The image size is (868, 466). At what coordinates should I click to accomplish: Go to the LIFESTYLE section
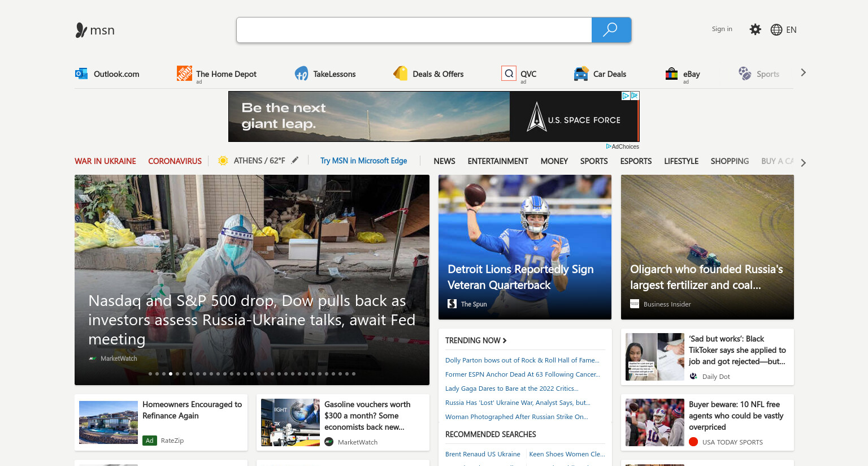click(x=681, y=161)
